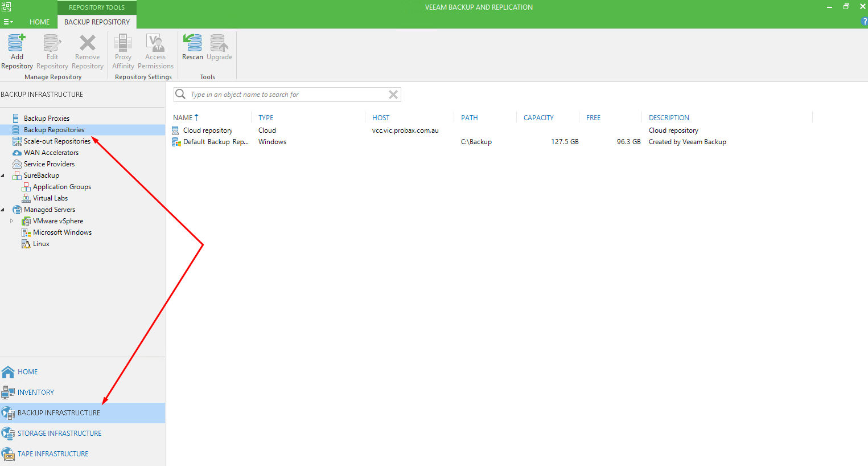Select Backup Proxies in tree

coord(47,118)
